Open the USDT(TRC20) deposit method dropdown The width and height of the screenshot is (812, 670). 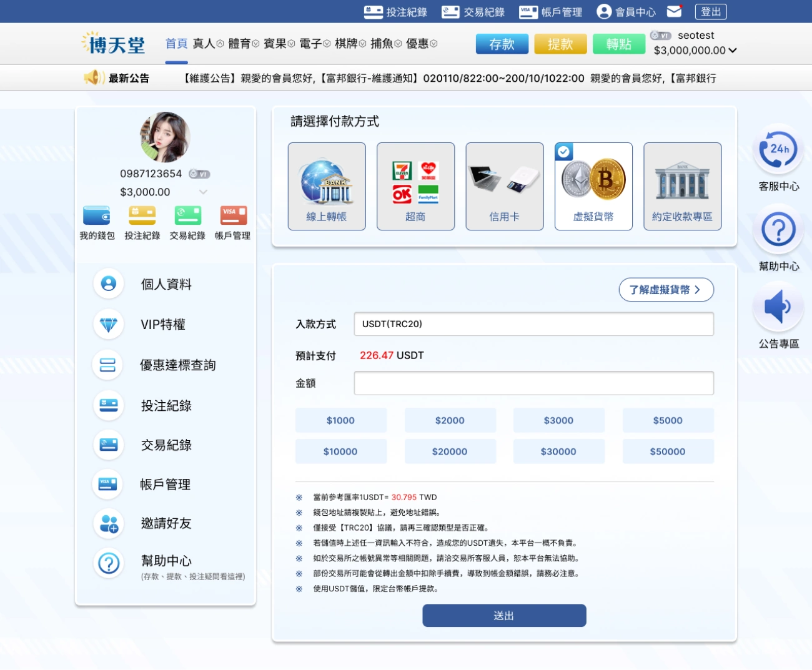click(x=533, y=324)
